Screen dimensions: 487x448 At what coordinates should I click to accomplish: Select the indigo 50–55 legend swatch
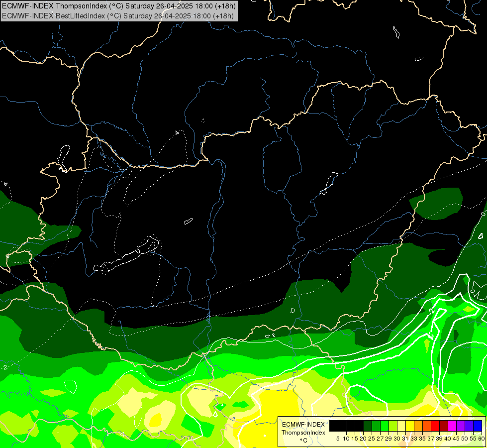(x=469, y=426)
